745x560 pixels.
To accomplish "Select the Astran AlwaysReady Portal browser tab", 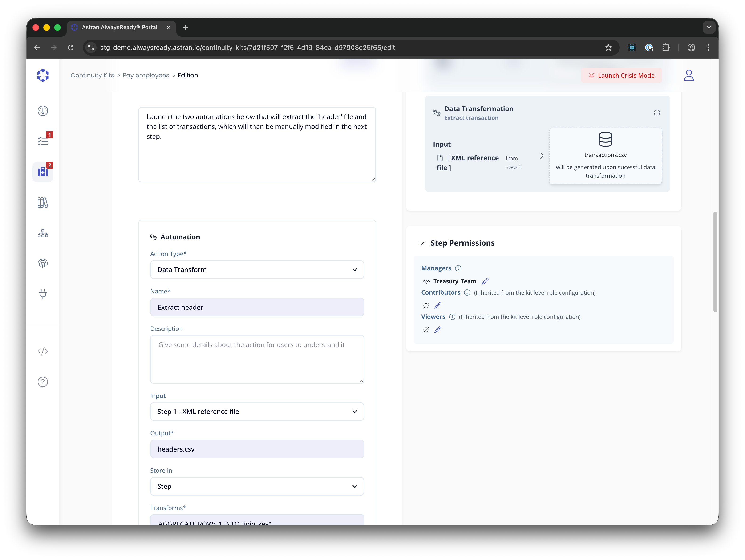I will tap(120, 27).
